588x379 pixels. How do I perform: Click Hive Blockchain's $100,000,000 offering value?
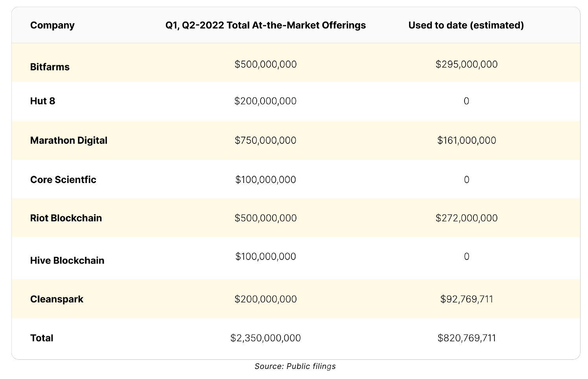tap(266, 256)
